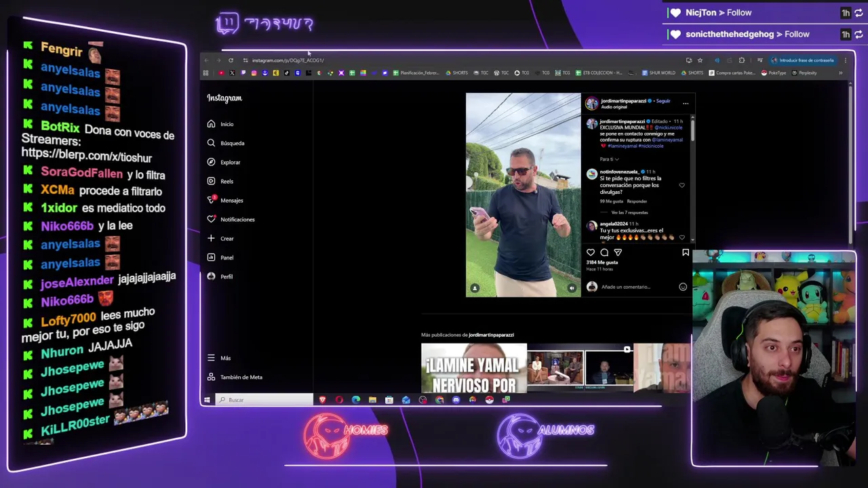
Task: Open Mensajes with notification badge
Action: (x=224, y=200)
